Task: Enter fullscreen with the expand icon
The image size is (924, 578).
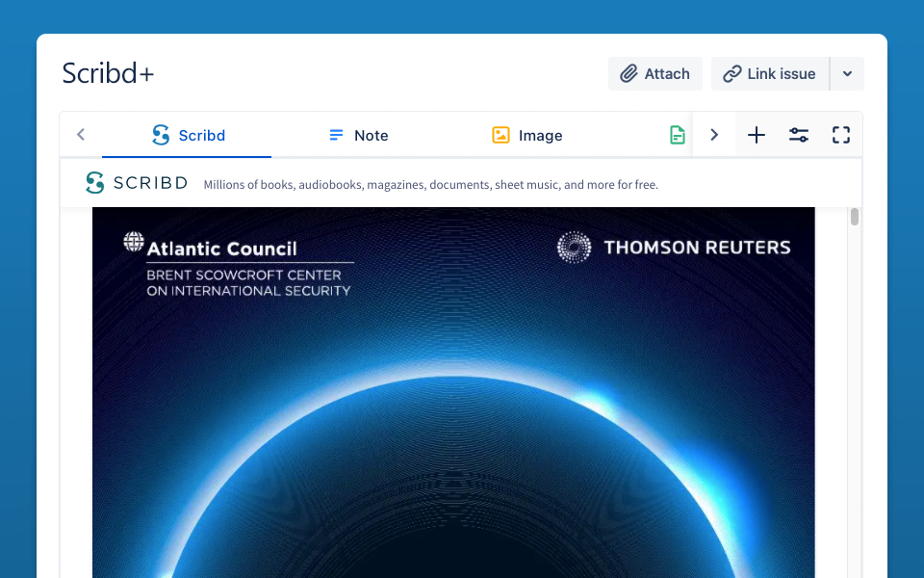Action: (841, 135)
